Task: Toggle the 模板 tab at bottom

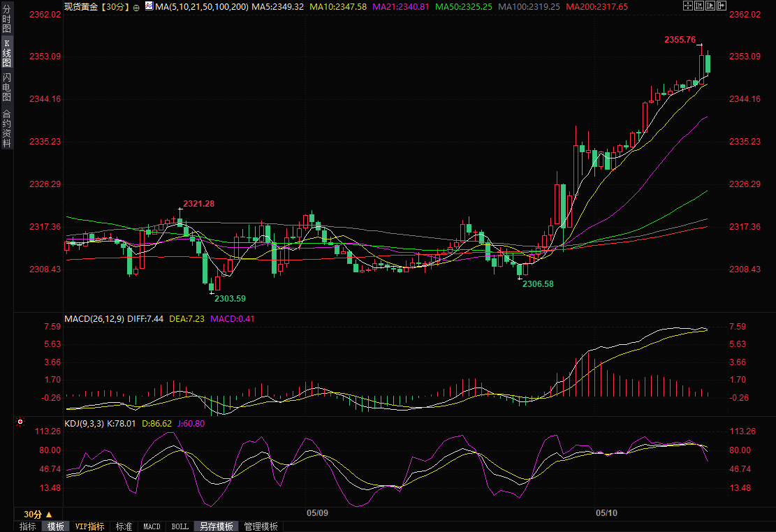Action: (x=55, y=526)
